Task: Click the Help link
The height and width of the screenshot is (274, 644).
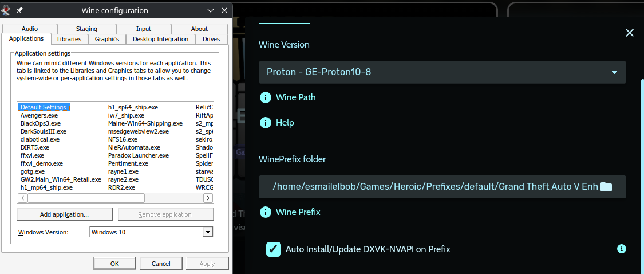Action: point(285,123)
